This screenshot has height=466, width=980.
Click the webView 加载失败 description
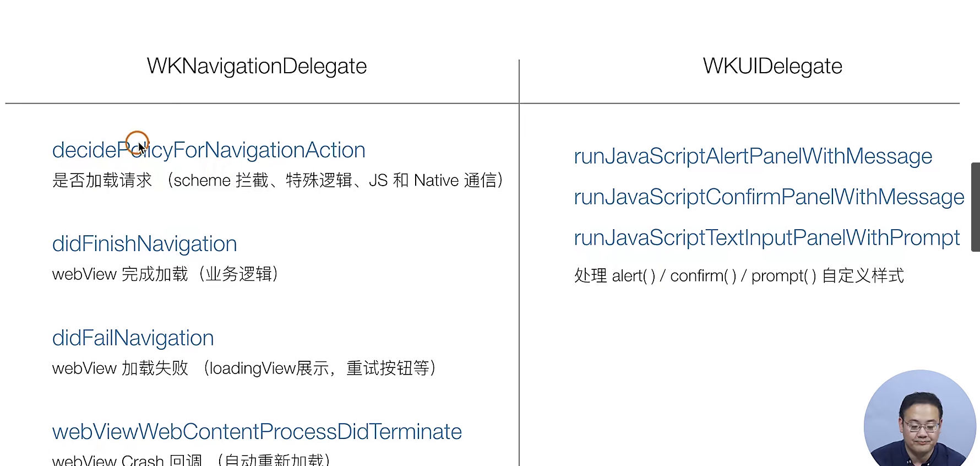pos(244,368)
